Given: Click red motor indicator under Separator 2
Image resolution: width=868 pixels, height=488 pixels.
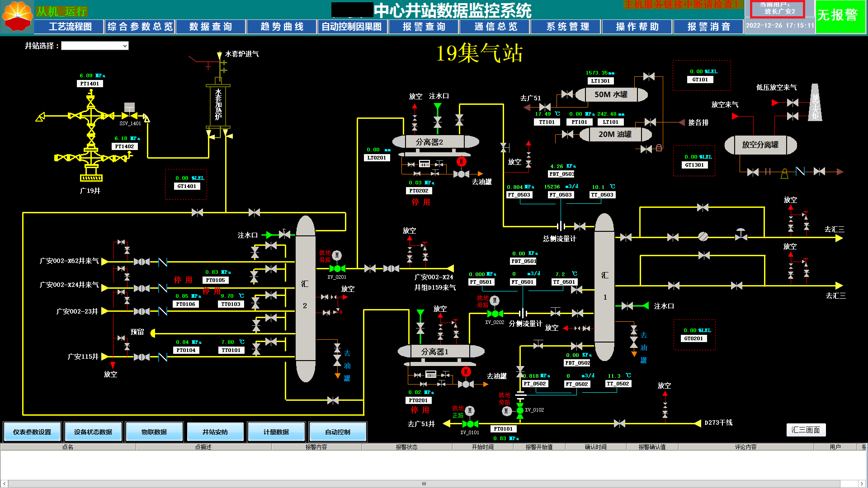Looking at the screenshot, I should [x=461, y=161].
